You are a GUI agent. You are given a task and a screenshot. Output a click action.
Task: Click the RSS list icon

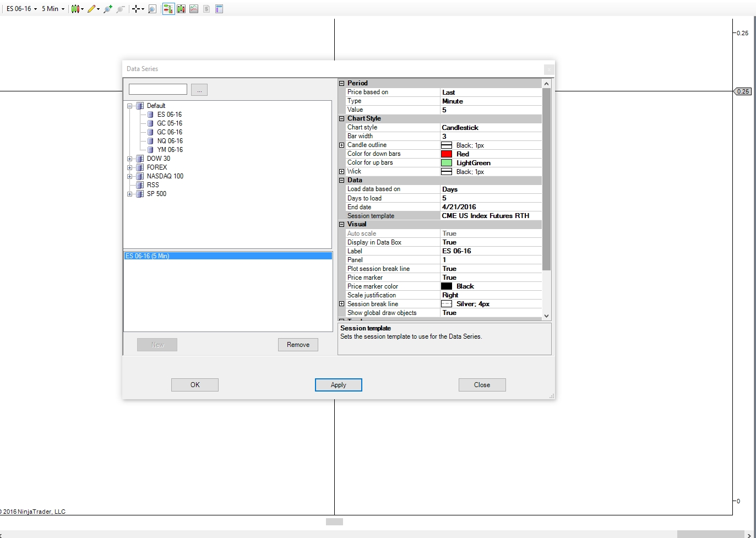coord(140,185)
